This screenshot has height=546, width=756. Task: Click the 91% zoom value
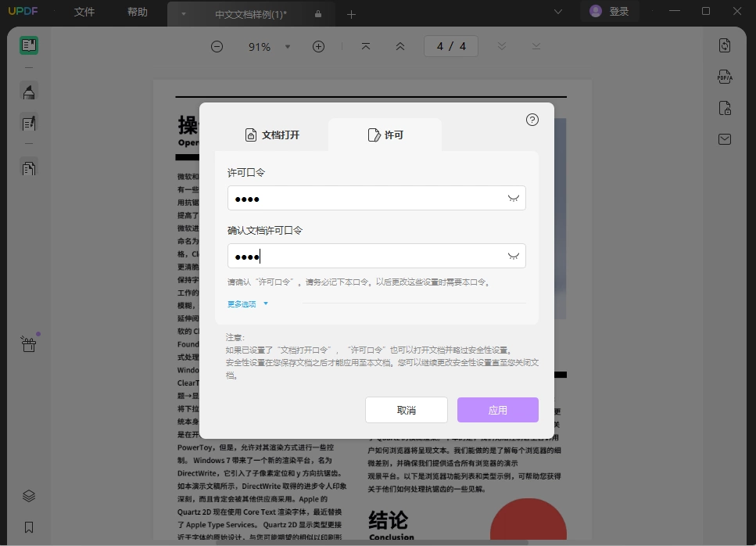pos(260,47)
